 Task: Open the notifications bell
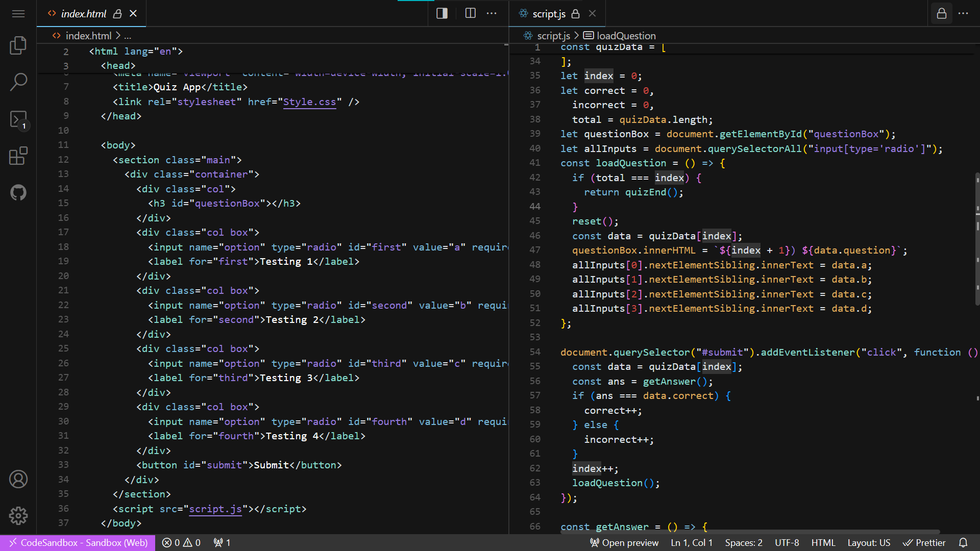coord(963,543)
